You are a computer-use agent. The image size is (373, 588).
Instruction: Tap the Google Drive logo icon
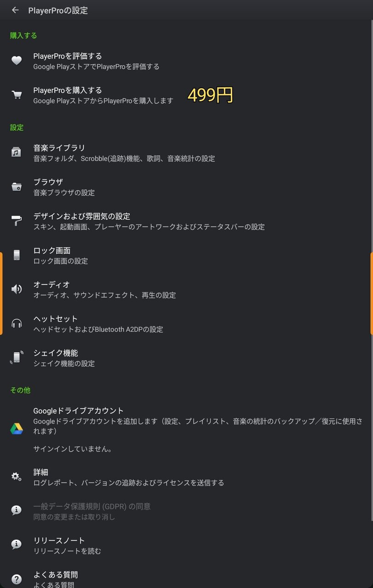click(x=17, y=429)
